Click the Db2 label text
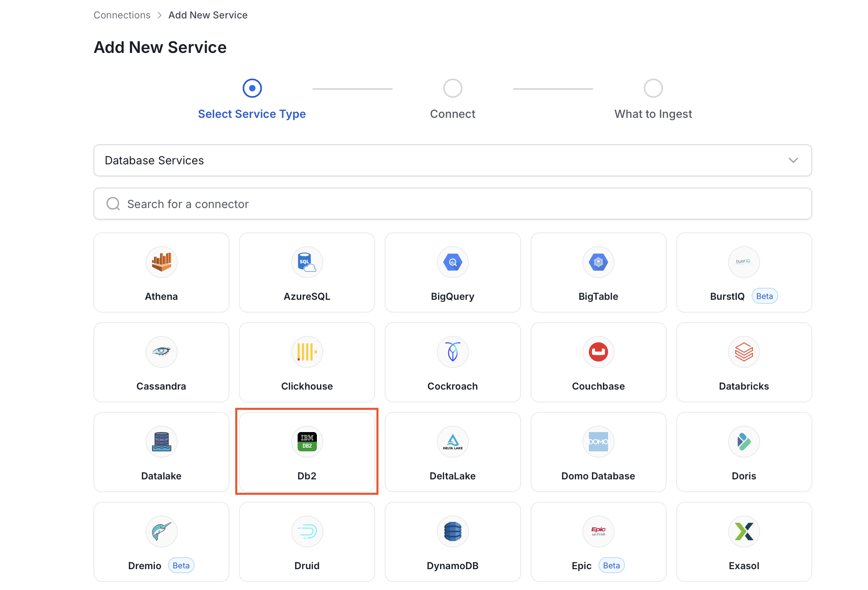 [x=307, y=476]
